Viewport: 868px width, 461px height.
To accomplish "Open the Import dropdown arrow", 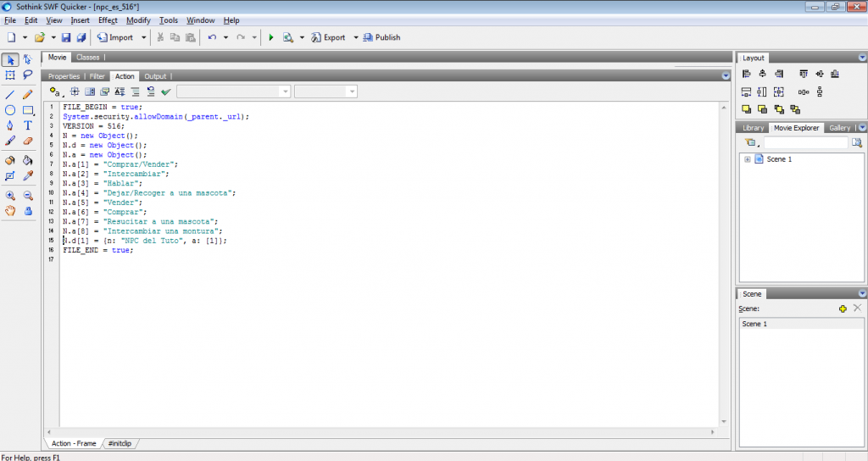I will [143, 37].
